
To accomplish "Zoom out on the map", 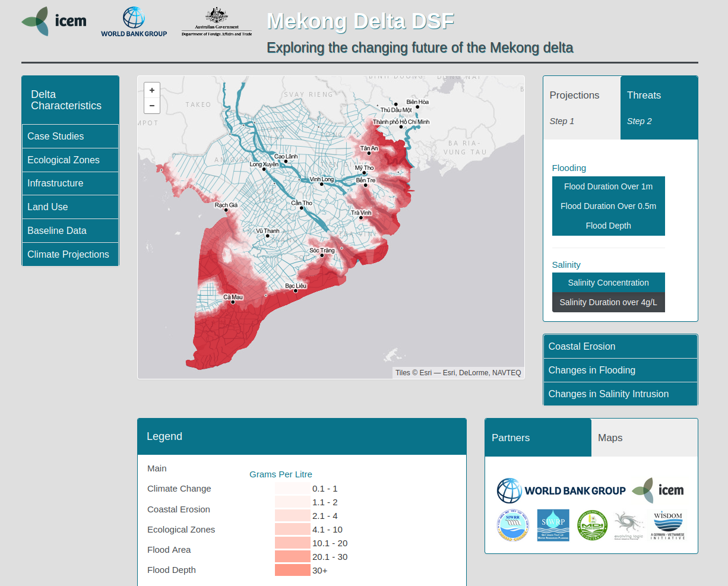I will [152, 106].
